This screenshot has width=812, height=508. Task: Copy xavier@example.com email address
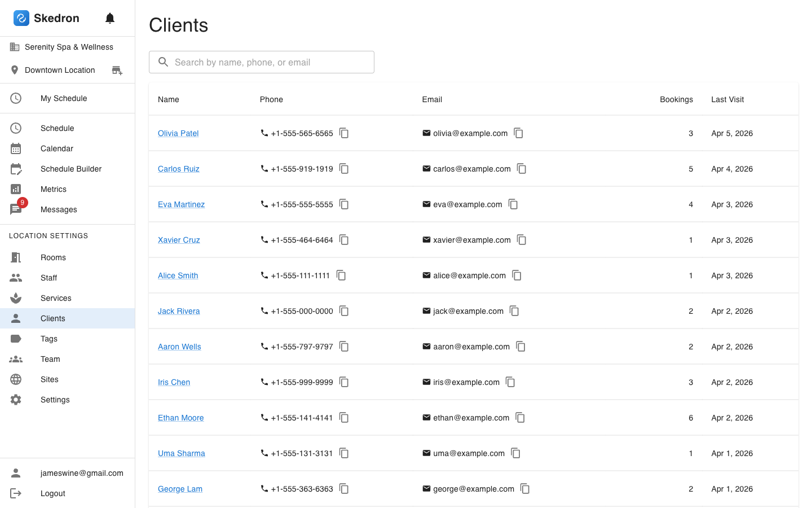pyautogui.click(x=522, y=240)
